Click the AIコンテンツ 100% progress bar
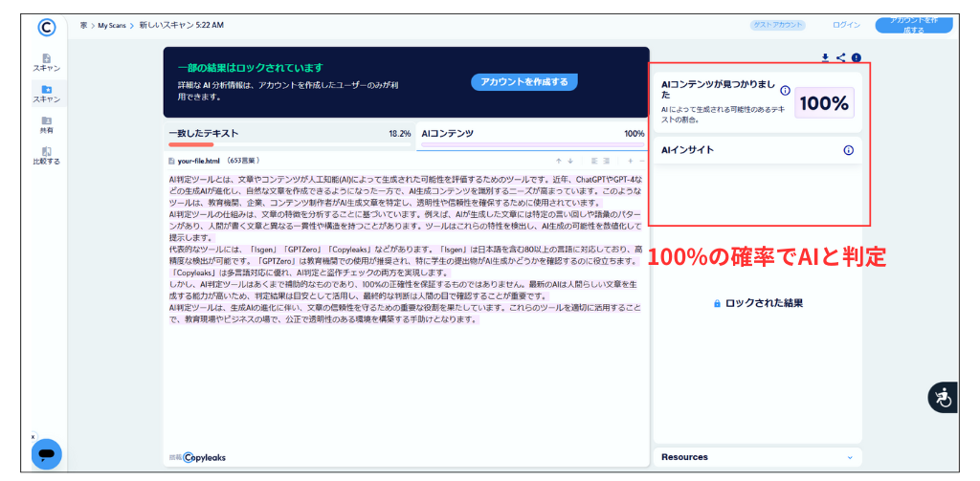Screen dimensions: 980x481 [532, 144]
